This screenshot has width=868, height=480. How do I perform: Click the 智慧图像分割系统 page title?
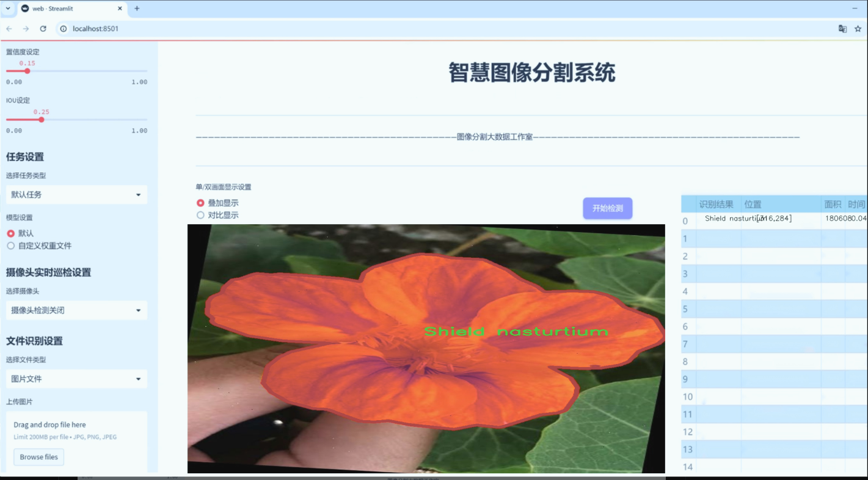tap(531, 73)
